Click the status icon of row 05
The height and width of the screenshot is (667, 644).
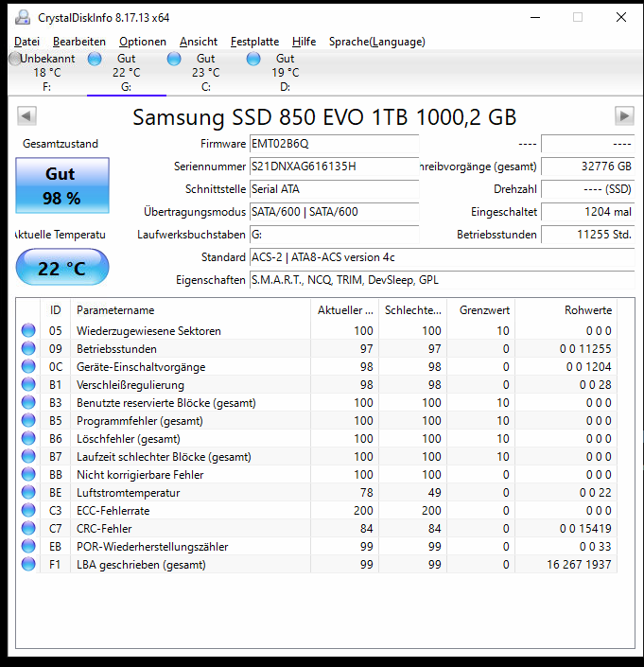(x=28, y=330)
